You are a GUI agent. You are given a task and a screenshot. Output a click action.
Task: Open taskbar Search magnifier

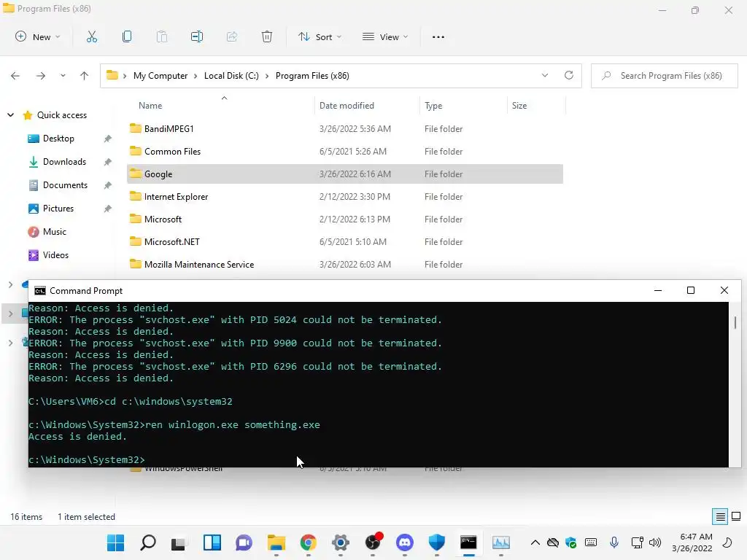(147, 542)
